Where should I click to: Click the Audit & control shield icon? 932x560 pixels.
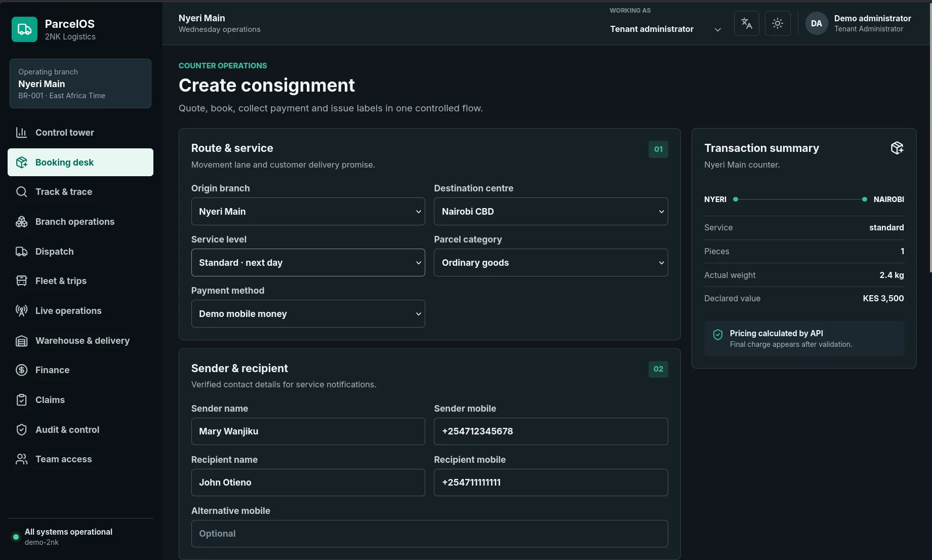[21, 430]
